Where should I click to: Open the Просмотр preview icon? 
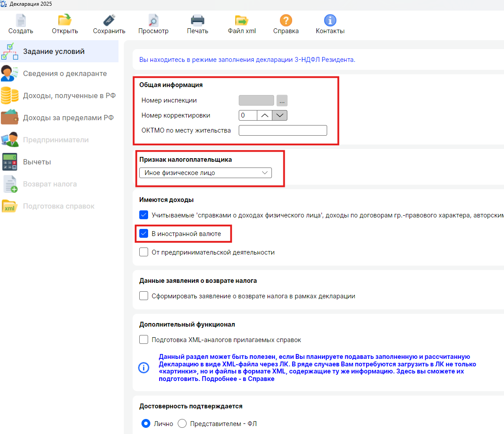pyautogui.click(x=153, y=21)
